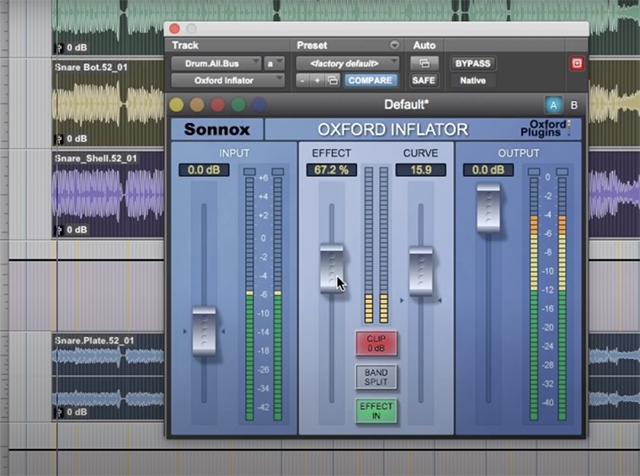The width and height of the screenshot is (640, 476).
Task: Click the blue circle preset button
Action: click(259, 105)
